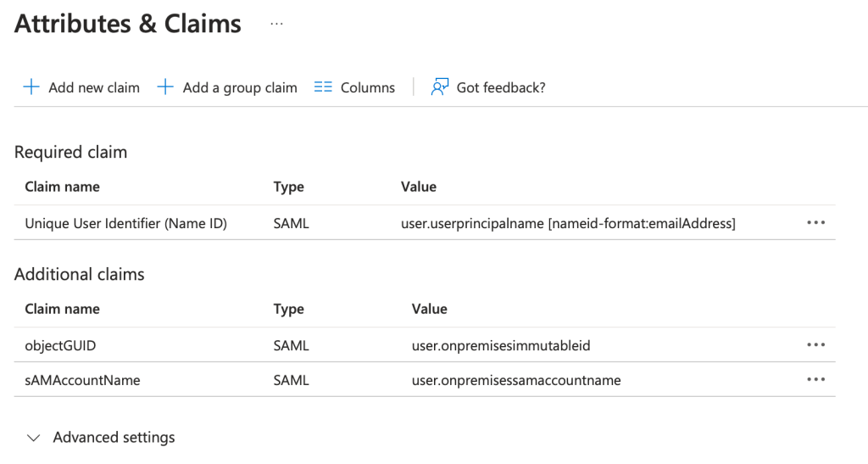Screen dimensions: 868x464
Task: Open the Unique User Identifier (Name ID) claim
Action: click(125, 224)
